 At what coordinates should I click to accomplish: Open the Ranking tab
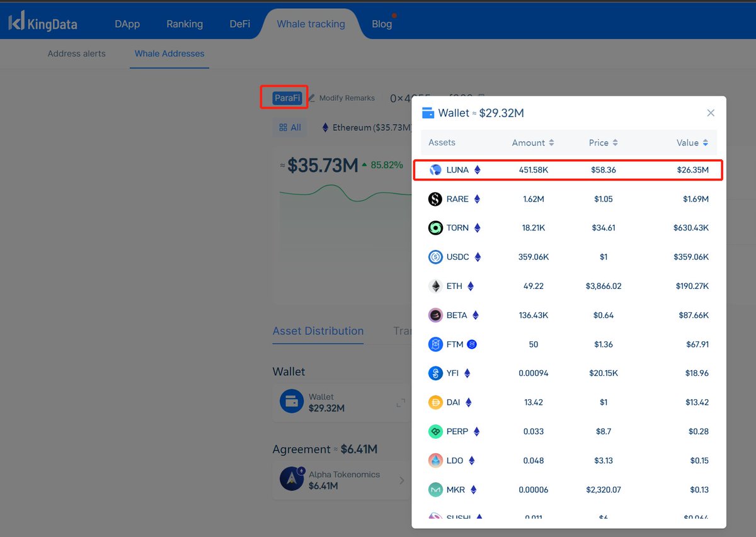pos(185,24)
